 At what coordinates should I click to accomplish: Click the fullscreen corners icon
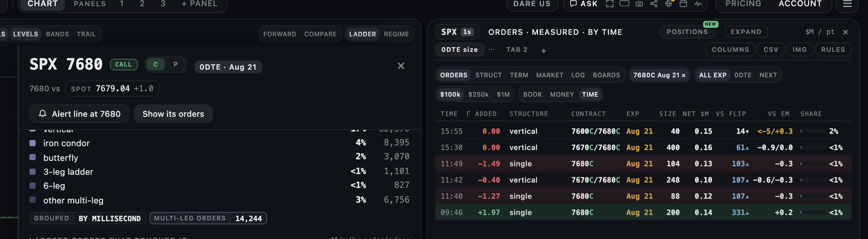pyautogui.click(x=610, y=4)
